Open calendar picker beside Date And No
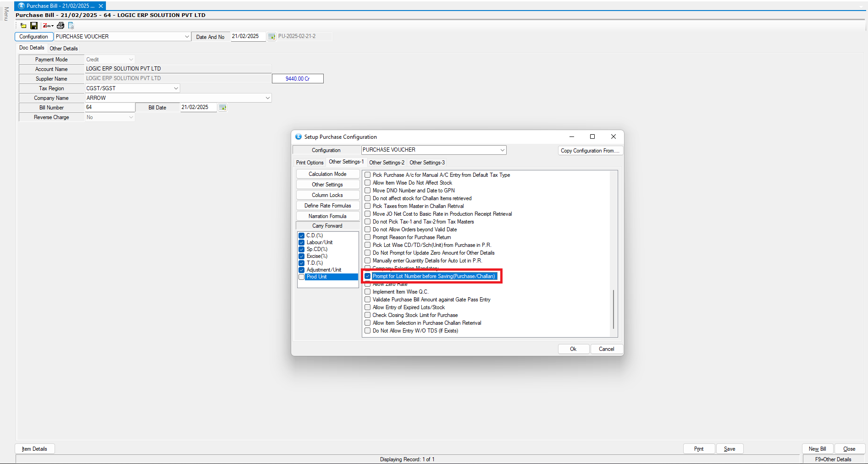The width and height of the screenshot is (868, 464). click(x=271, y=37)
